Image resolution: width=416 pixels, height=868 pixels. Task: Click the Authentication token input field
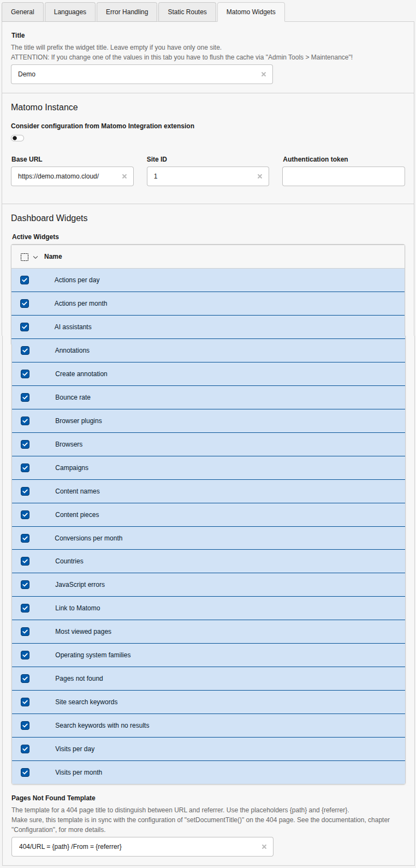343,176
